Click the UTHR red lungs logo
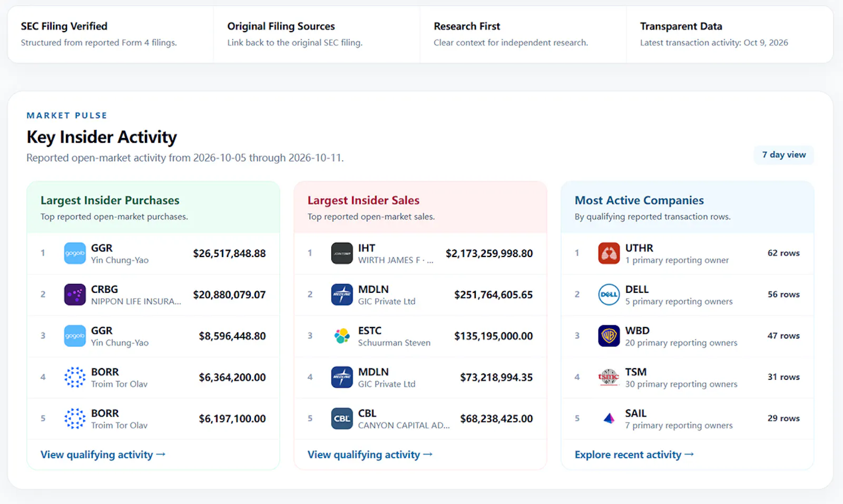843x504 pixels. click(x=609, y=253)
